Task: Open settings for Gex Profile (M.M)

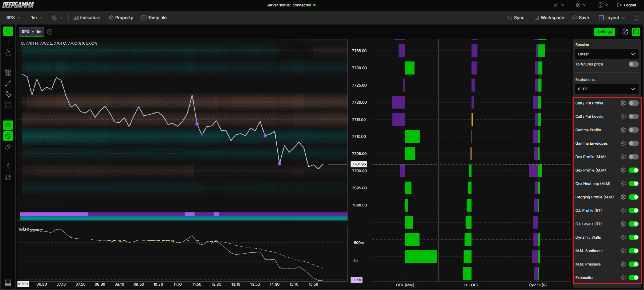Action: tap(623, 170)
